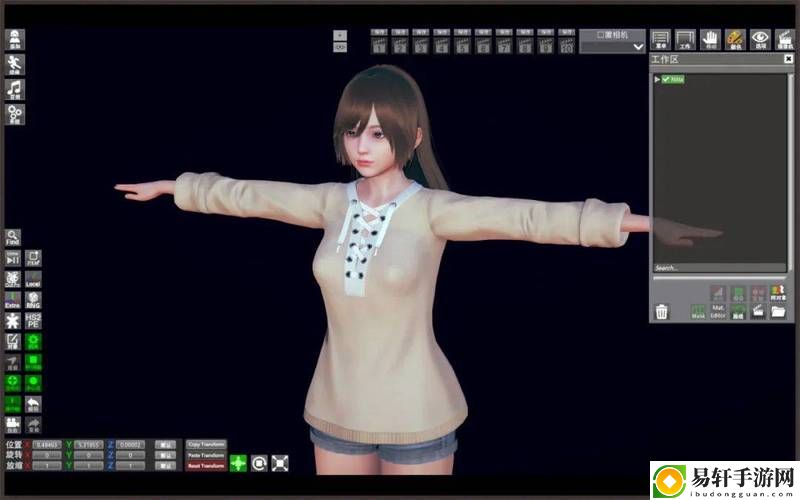This screenshot has height=500, width=800.
Task: Click save button above clapperboard slot 7
Action: 504,32
